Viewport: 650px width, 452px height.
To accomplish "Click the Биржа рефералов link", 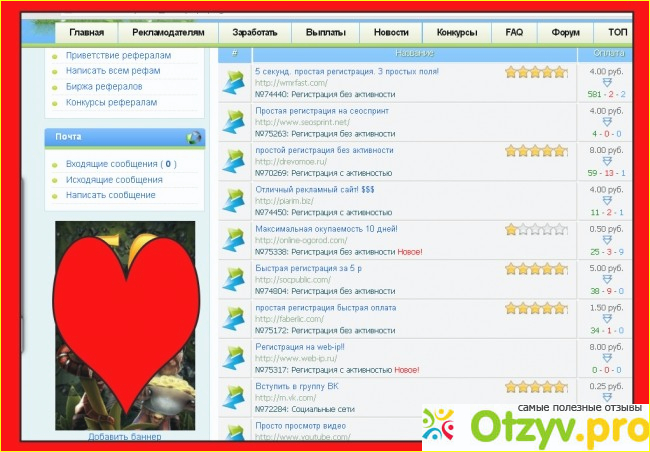I will 106,87.
